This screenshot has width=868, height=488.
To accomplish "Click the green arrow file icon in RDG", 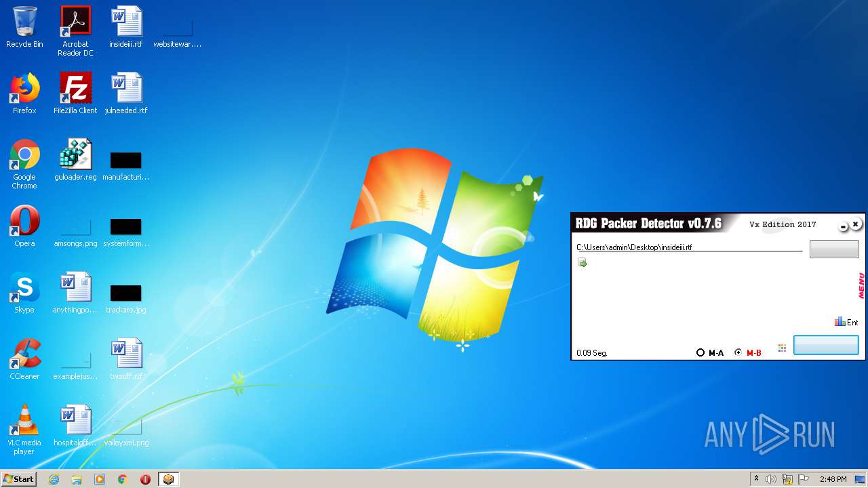I will (x=582, y=262).
